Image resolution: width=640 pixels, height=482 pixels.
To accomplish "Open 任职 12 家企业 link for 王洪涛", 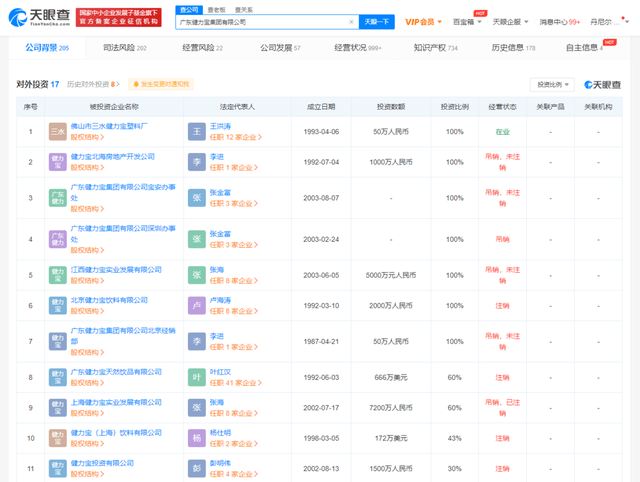I will (x=235, y=137).
